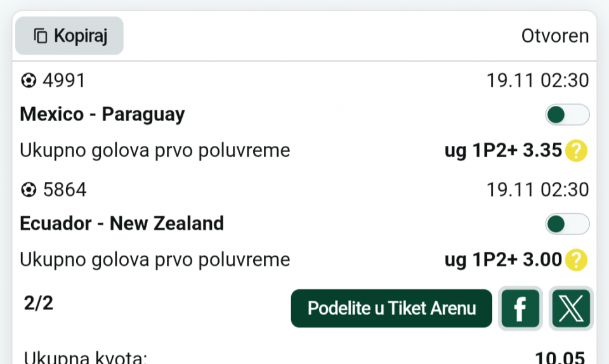Share ticket on Facebook
The height and width of the screenshot is (364, 609).
pyautogui.click(x=520, y=309)
